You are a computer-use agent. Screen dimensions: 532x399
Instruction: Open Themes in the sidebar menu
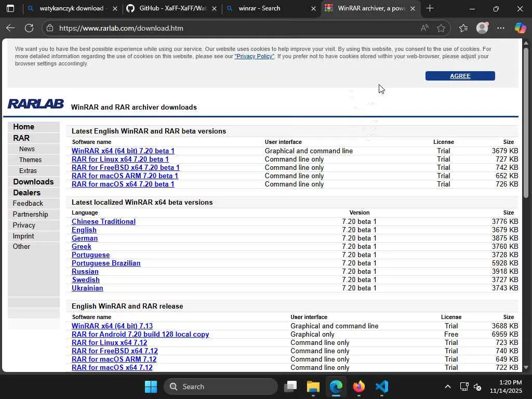click(30, 160)
